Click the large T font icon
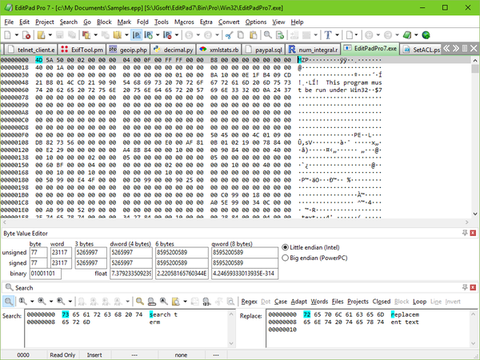 [328, 35]
